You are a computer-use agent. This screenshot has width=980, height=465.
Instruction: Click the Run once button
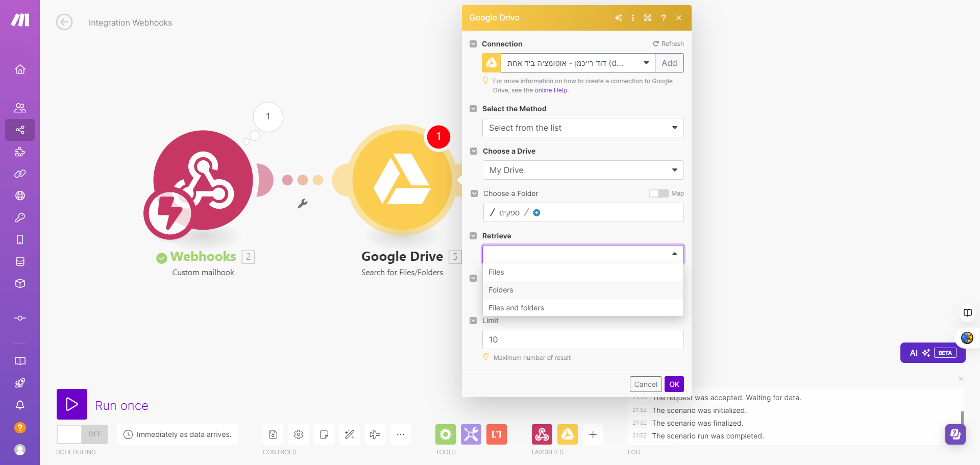click(72, 404)
